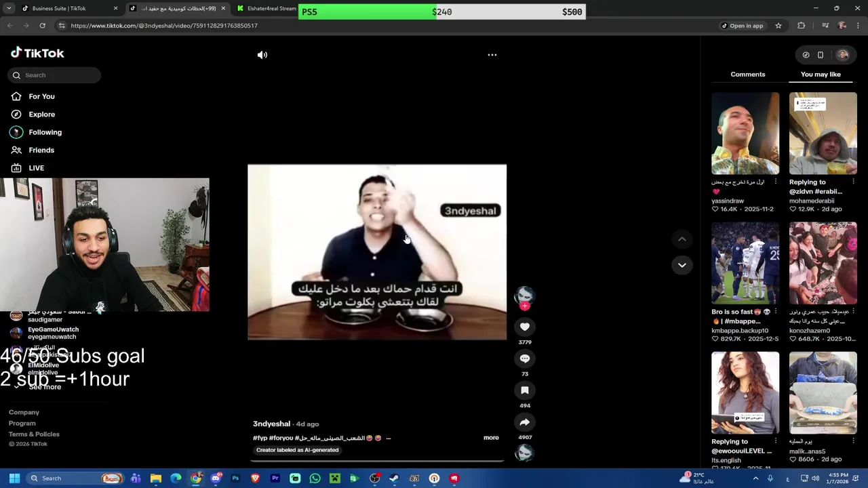Open Terms & Policies footer link
The width and height of the screenshot is (868, 488).
(34, 434)
